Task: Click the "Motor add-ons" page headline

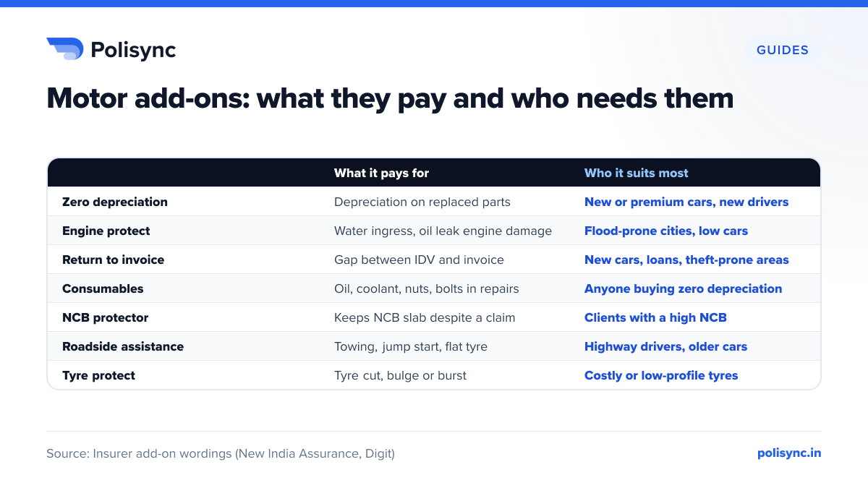Action: pos(390,98)
